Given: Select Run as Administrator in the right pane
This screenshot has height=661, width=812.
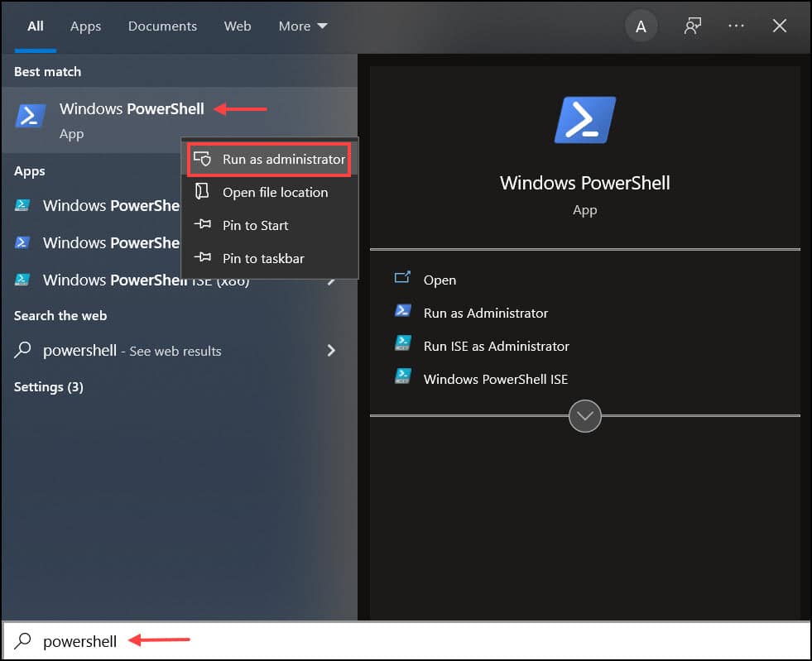Looking at the screenshot, I should tap(486, 313).
